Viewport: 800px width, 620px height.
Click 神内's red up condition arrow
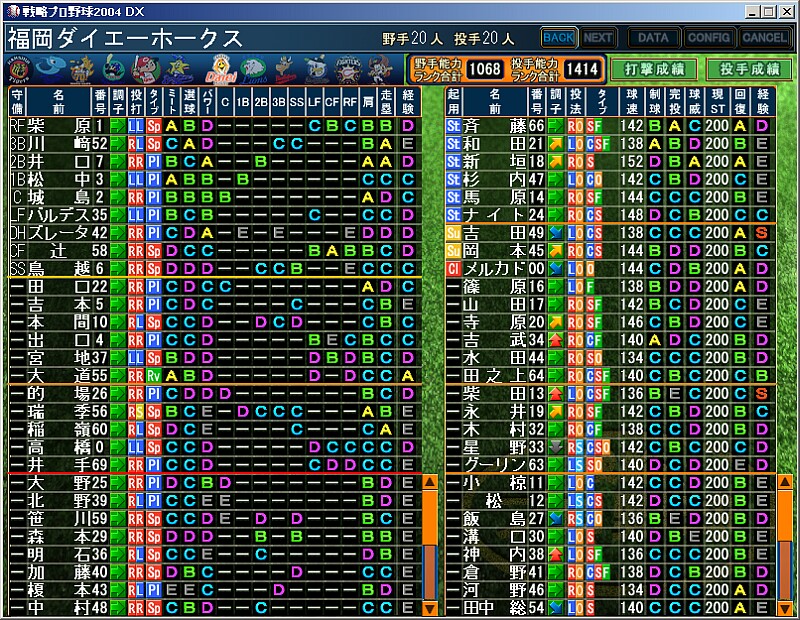[555, 554]
